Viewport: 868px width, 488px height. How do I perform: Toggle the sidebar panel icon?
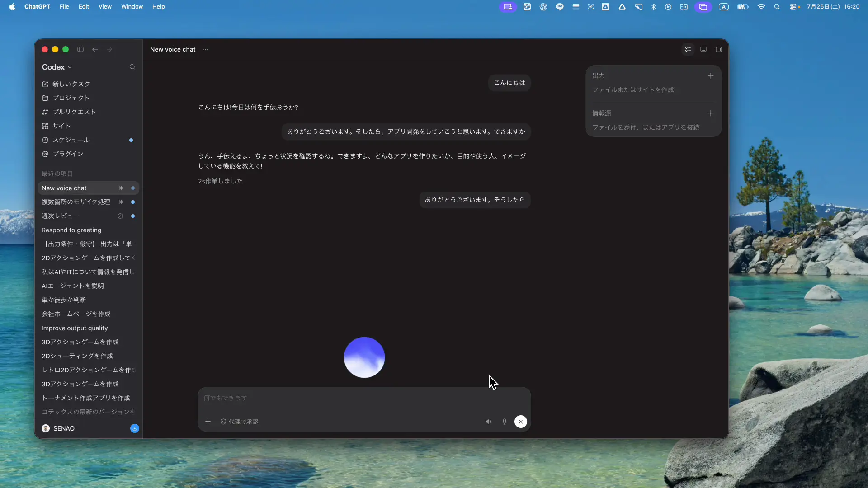(80, 49)
